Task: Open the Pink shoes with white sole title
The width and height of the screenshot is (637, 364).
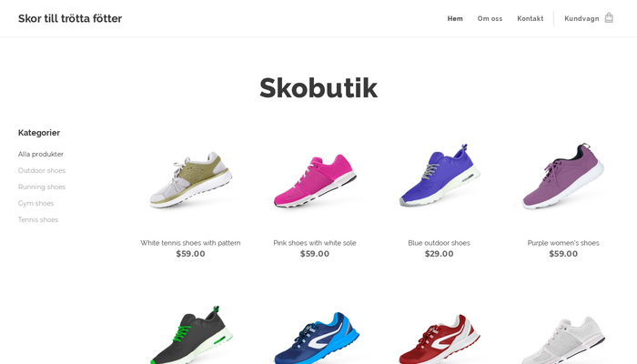Action: click(315, 243)
